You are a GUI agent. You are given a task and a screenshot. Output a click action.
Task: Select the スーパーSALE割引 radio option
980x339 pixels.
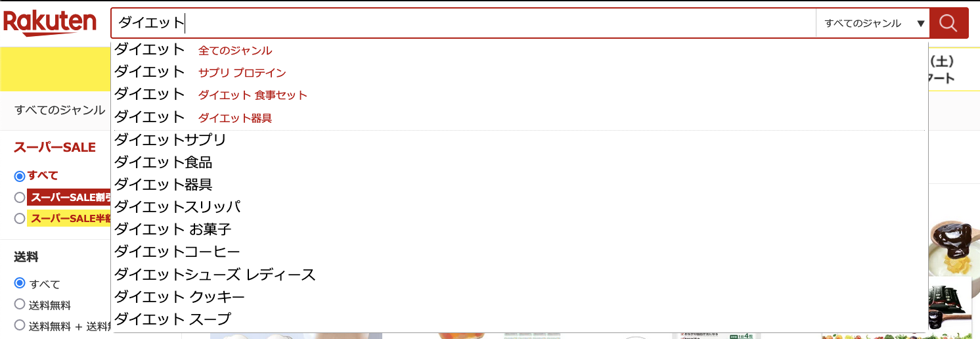point(20,197)
